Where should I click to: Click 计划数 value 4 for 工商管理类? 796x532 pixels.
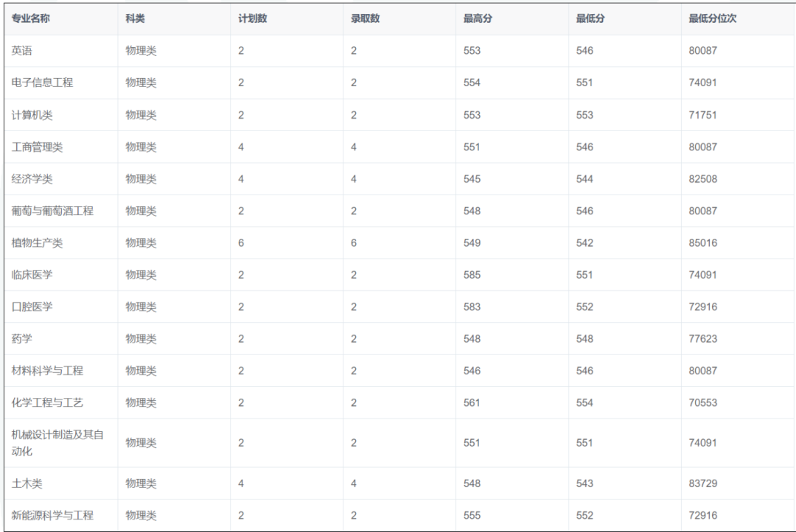[x=241, y=147]
